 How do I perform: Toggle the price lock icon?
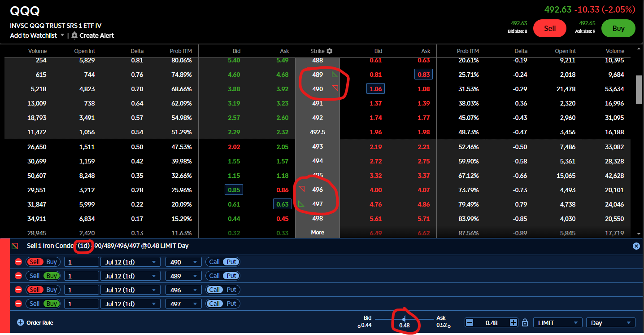[525, 322]
